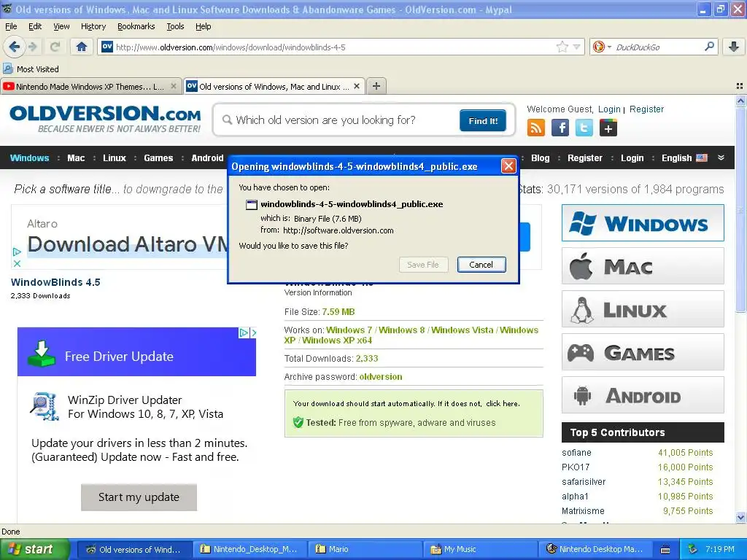Open the search engine selector dropdown
The width and height of the screenshot is (747, 560).
click(x=601, y=47)
